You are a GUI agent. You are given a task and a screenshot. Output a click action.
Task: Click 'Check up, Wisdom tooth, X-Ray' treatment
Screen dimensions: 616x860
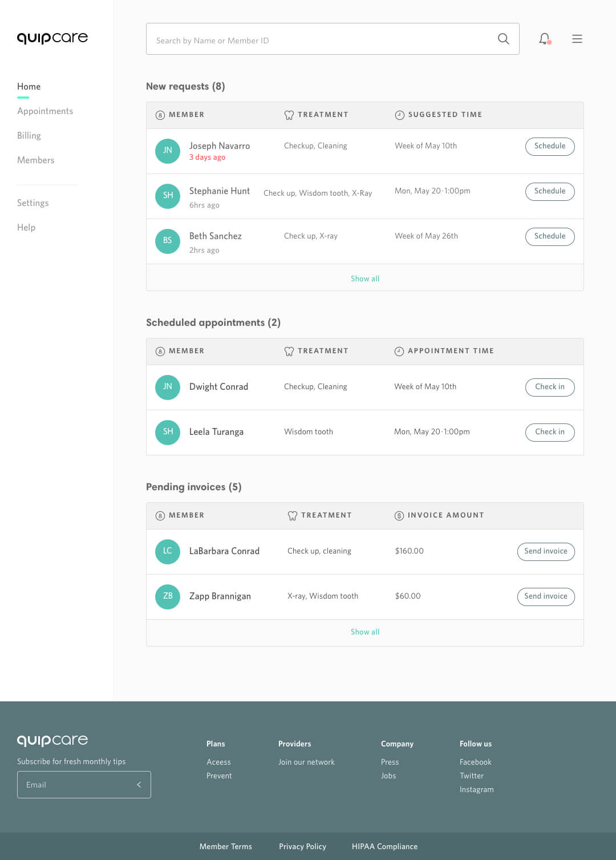tap(318, 193)
